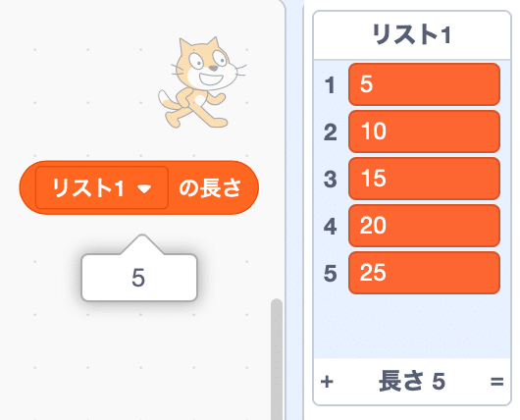Click empty area below list items
This screenshot has height=420, width=520.
click(x=411, y=327)
